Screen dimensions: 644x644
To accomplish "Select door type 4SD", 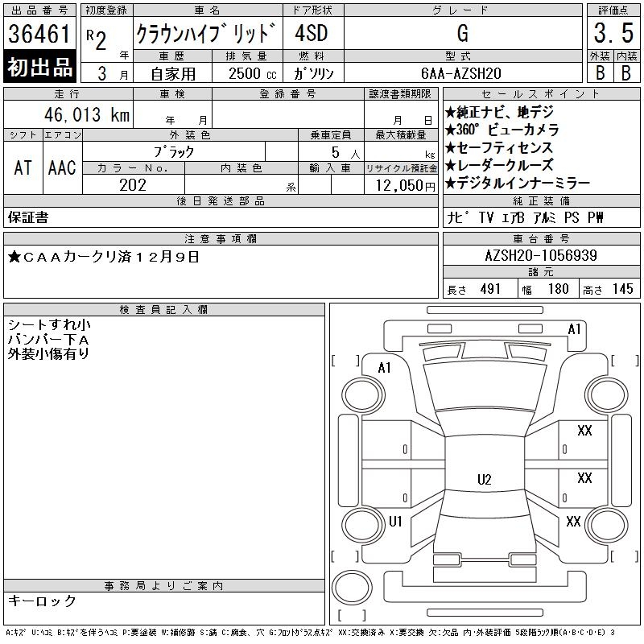I will (312, 33).
